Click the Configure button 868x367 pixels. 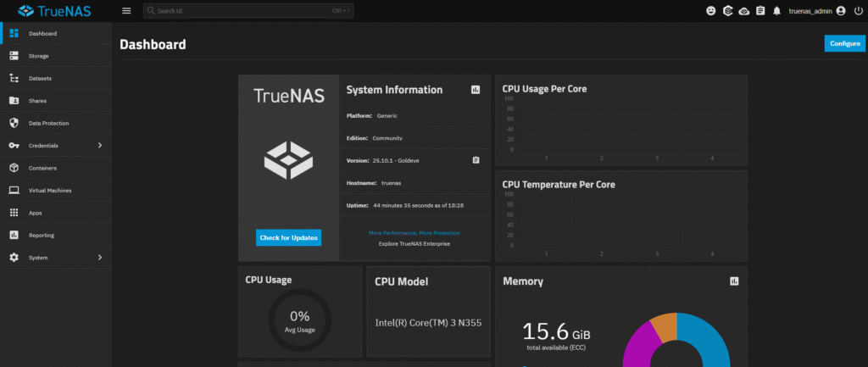point(845,44)
